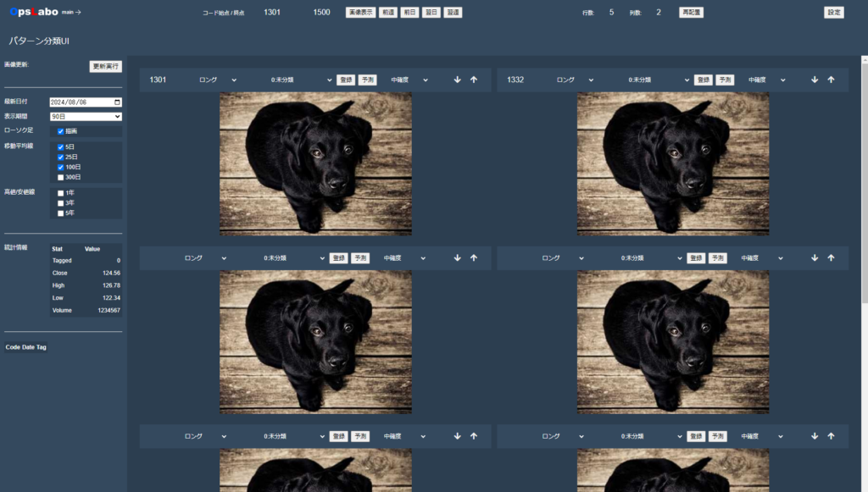Screen dimensions: 868x492
Task: Click the Code Date Tag table header
Action: click(26, 347)
